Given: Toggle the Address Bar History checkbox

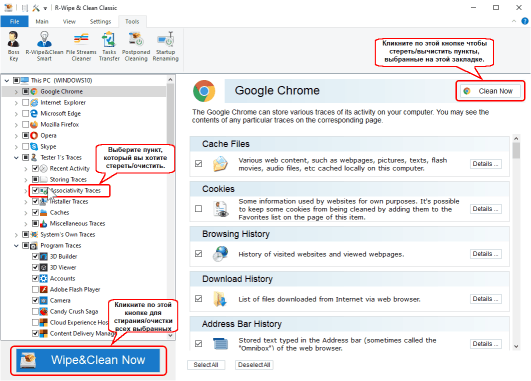Looking at the screenshot, I should pyautogui.click(x=198, y=343).
